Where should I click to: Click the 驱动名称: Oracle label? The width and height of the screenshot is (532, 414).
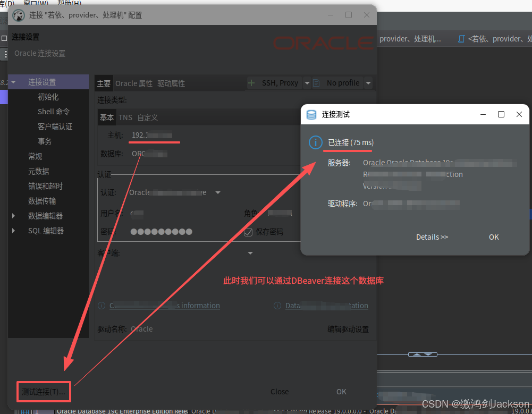[125, 329]
